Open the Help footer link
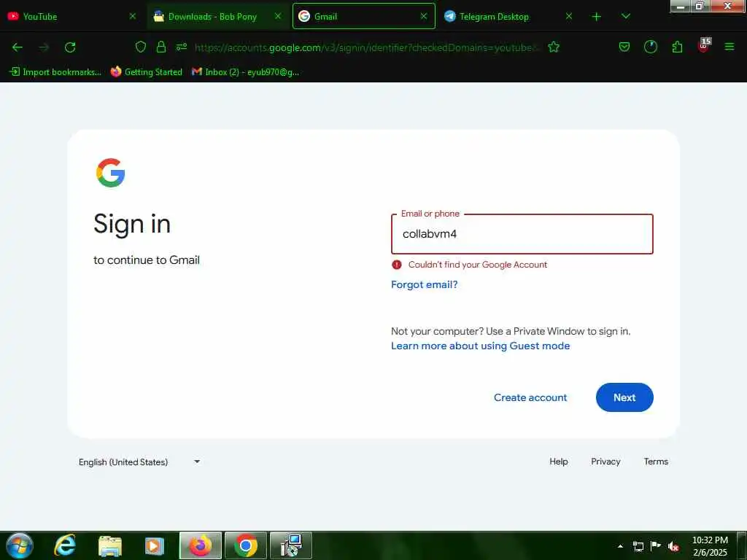 [558, 462]
